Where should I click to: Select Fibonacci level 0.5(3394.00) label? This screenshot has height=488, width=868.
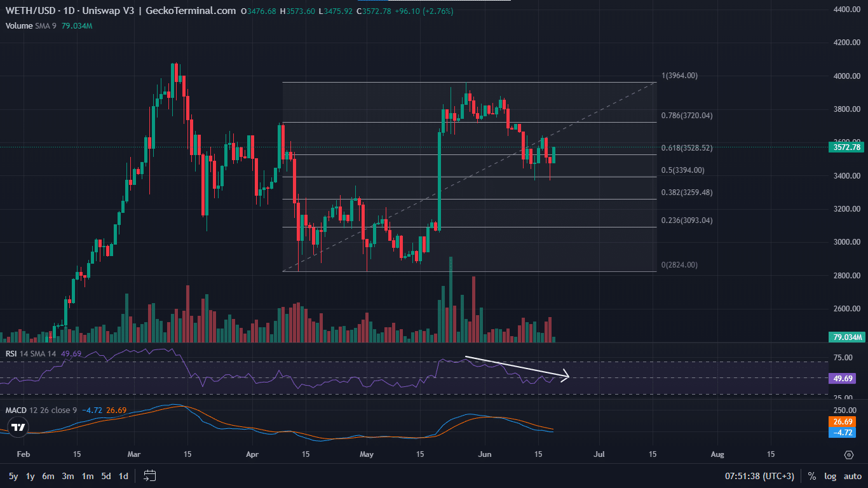point(683,170)
